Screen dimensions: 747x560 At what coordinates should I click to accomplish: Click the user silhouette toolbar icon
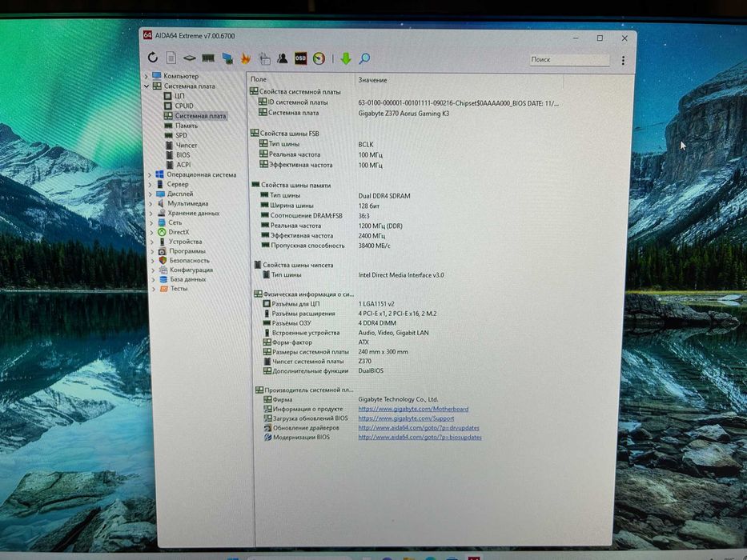coord(282,58)
